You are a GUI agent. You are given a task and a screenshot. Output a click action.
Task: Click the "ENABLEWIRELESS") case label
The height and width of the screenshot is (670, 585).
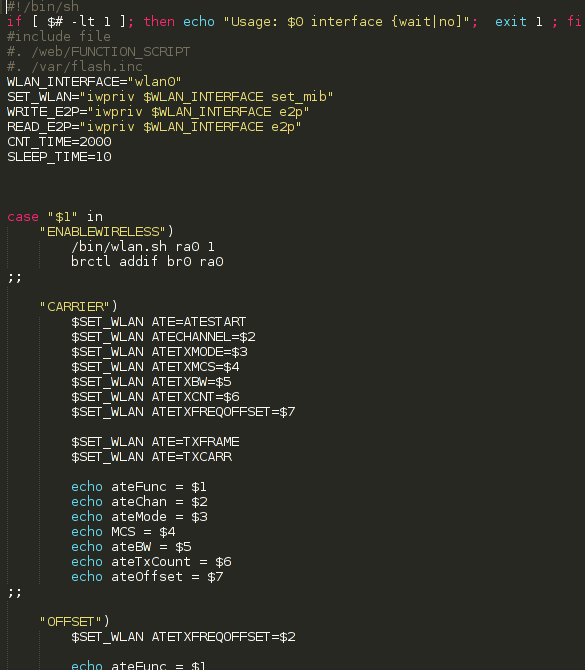[x=106, y=232]
